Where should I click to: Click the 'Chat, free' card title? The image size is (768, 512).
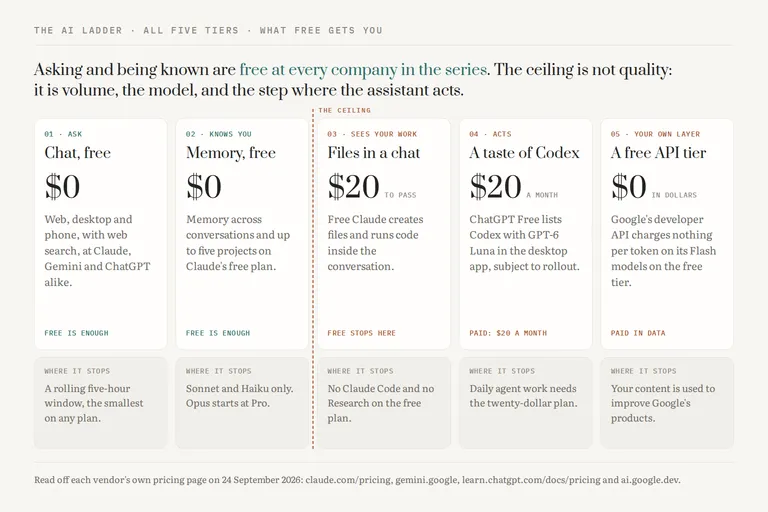77,153
